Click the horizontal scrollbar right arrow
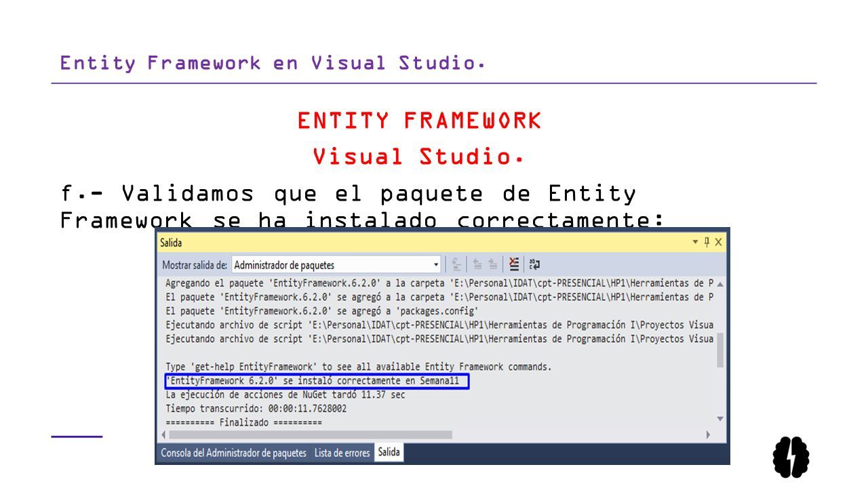This screenshot has width=868, height=488. point(709,434)
